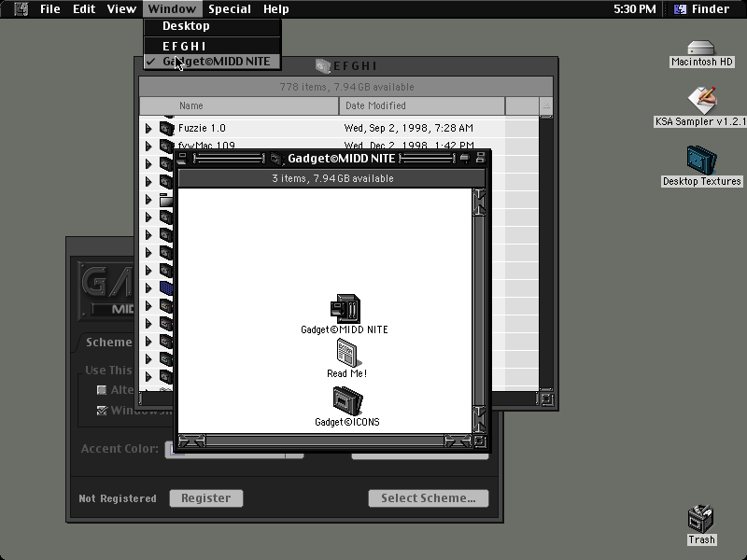Click the Fuzzie 1.0 folder icon
Image resolution: width=747 pixels, height=560 pixels.
pyautogui.click(x=166, y=128)
